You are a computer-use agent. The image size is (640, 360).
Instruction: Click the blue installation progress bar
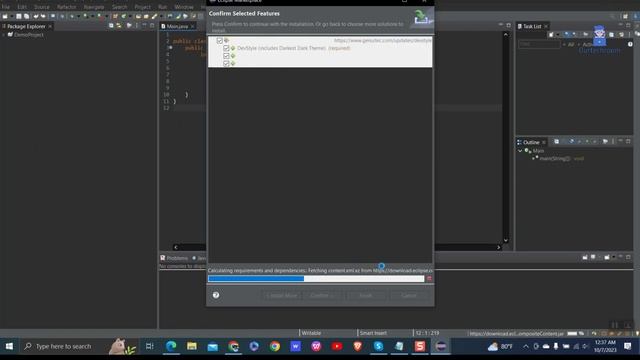point(316,279)
